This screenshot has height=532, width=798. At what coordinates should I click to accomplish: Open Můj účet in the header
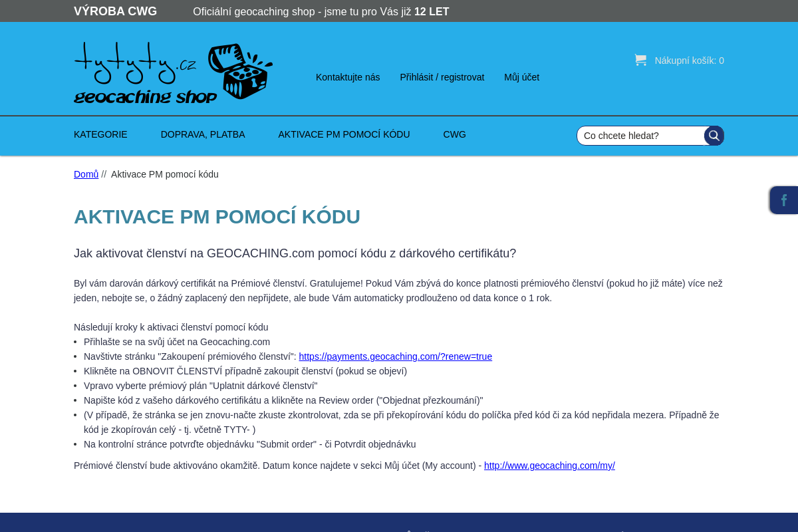[521, 77]
